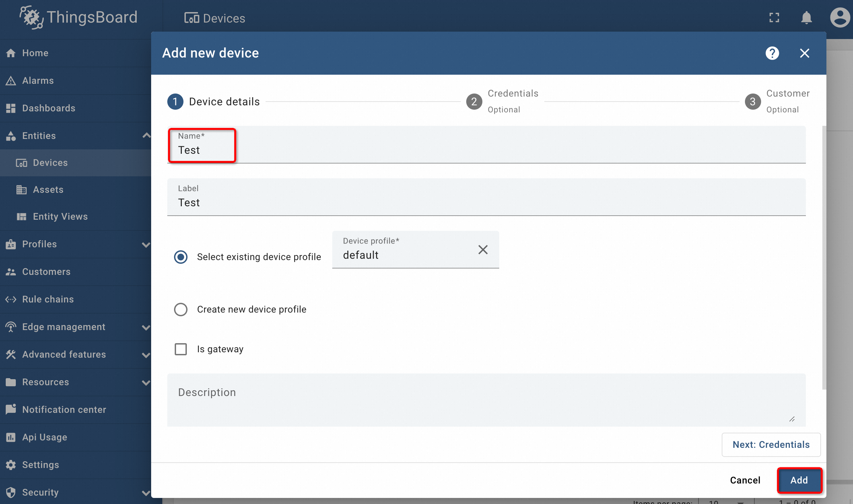Click Next: Credentials button

(x=771, y=444)
